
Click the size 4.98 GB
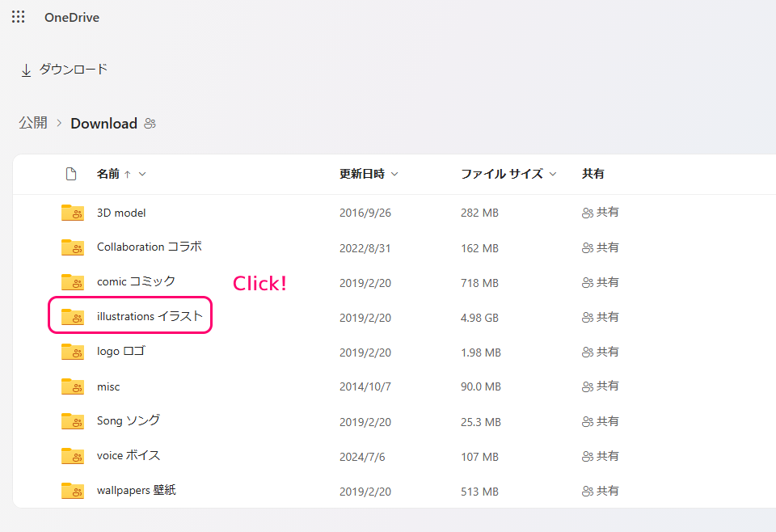click(x=479, y=318)
